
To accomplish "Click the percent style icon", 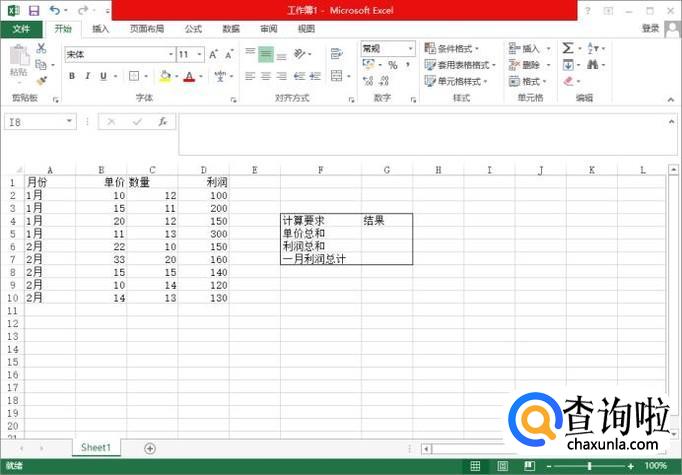I will tap(393, 65).
